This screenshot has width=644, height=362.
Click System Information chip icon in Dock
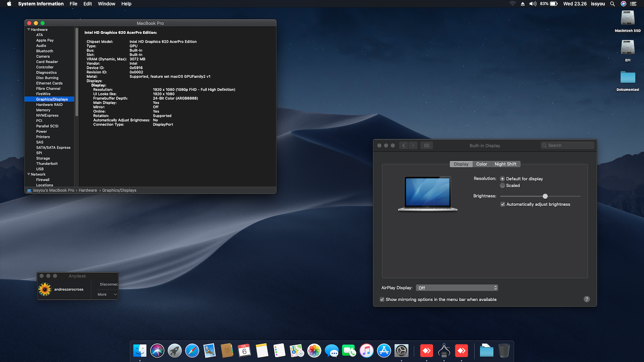444,350
